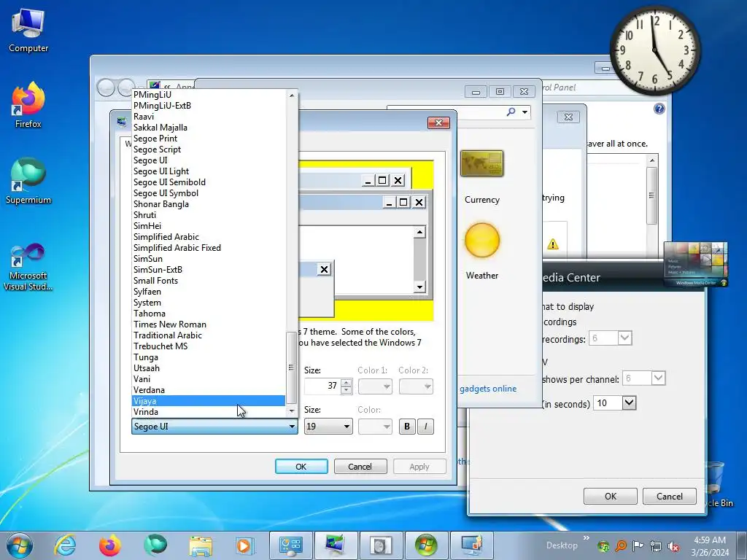Open the Segoe UI font combo box
The image size is (747, 560).
[x=214, y=426]
